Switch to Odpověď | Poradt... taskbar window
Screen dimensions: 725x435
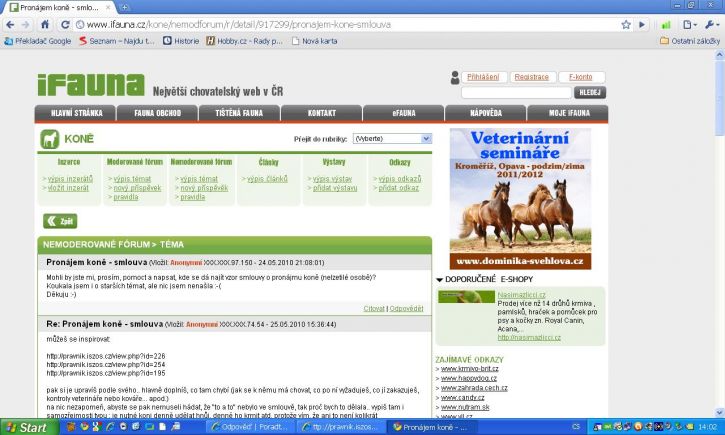tap(250, 427)
